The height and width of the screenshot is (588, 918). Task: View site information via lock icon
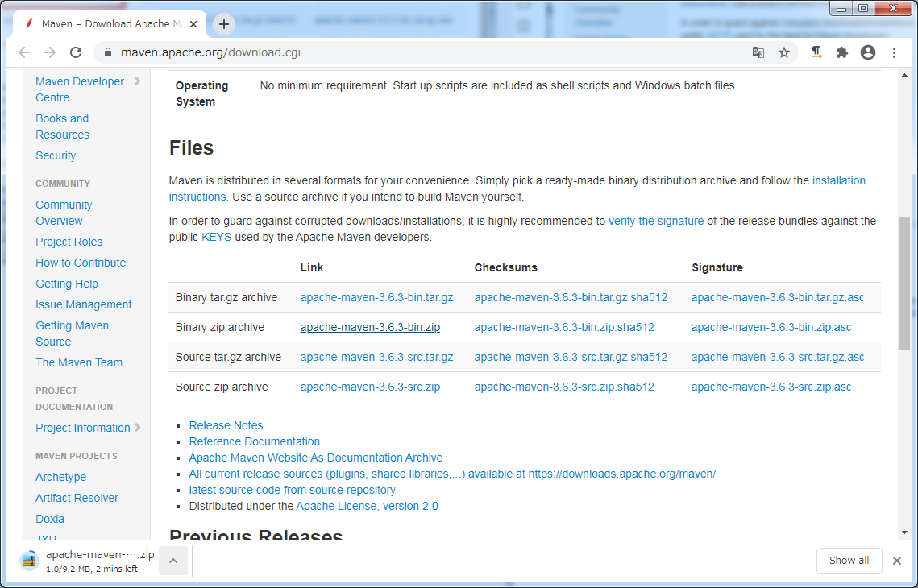(x=108, y=52)
